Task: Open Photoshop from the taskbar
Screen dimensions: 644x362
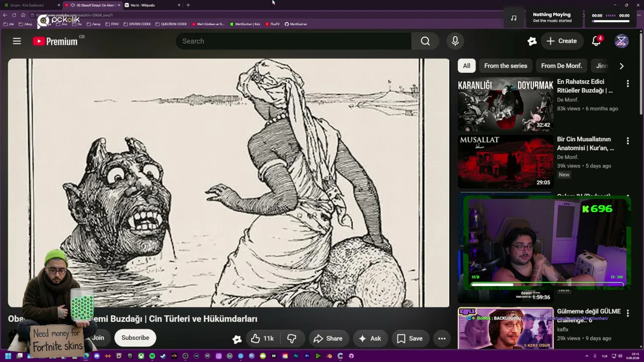Action: [296, 356]
